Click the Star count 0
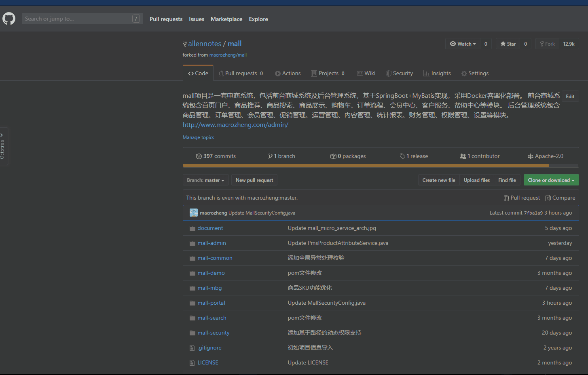This screenshot has width=588, height=375. (526, 44)
